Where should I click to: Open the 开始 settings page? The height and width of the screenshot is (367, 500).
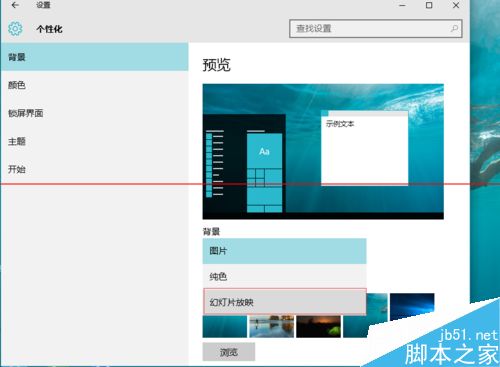click(x=95, y=169)
